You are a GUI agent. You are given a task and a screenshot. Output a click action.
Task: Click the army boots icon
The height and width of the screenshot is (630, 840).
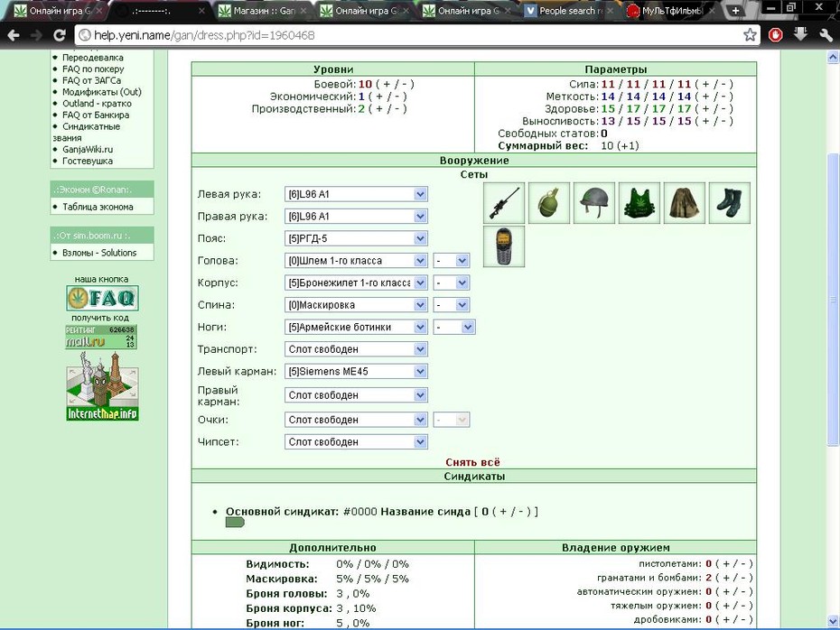click(729, 203)
